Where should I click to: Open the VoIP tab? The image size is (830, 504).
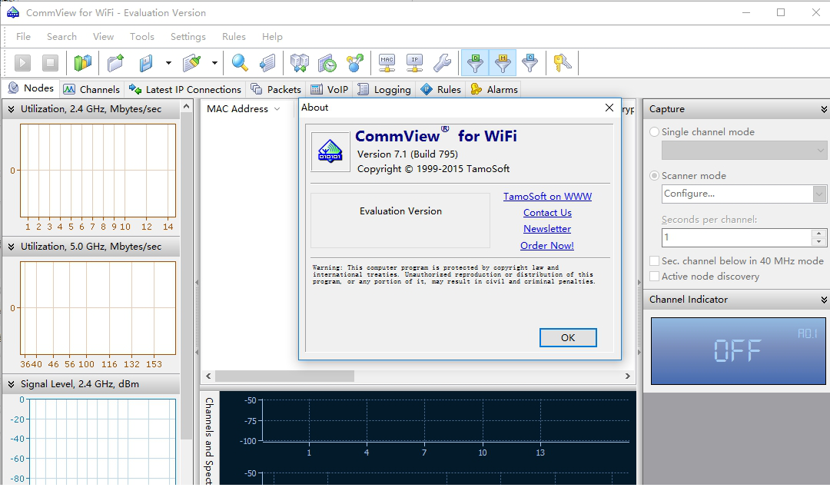(329, 89)
